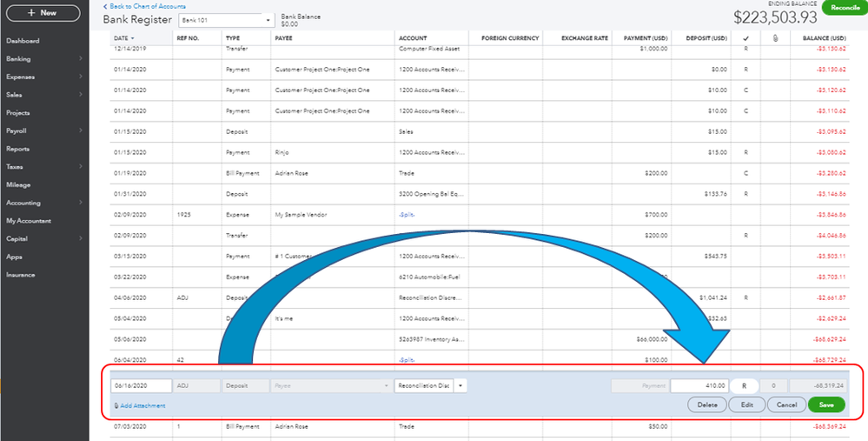Screen dimensions: 868x441
Task: Open Apps in the sidebar
Action: pyautogui.click(x=14, y=257)
